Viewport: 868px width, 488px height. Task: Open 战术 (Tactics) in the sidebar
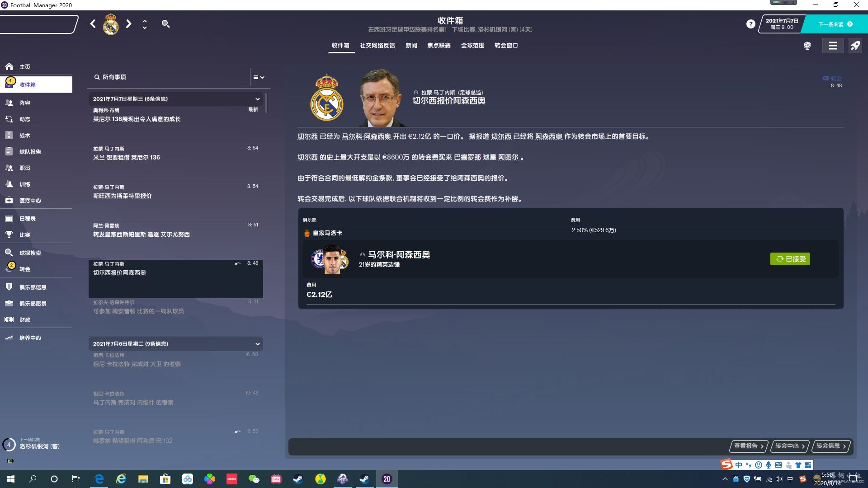[24, 136]
